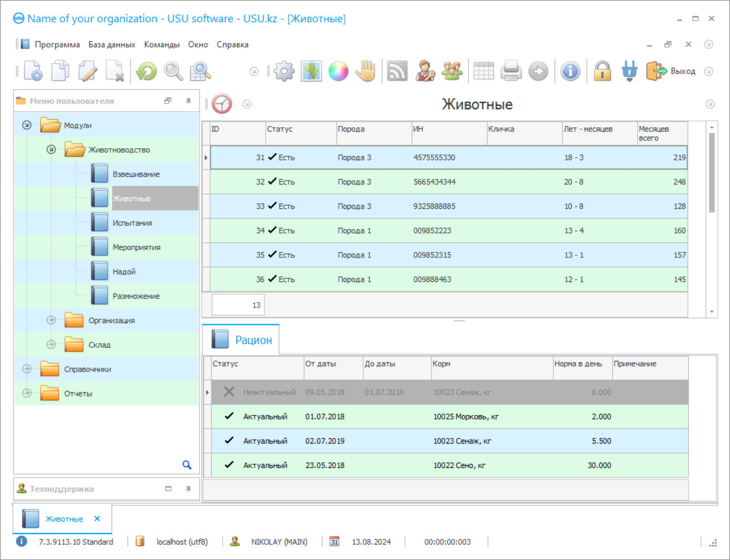Open the Программа menu
Viewport: 730px width, 560px height.
[x=57, y=45]
